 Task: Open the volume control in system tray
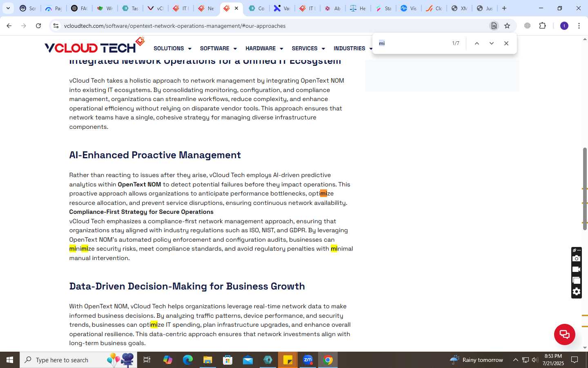[535, 360]
